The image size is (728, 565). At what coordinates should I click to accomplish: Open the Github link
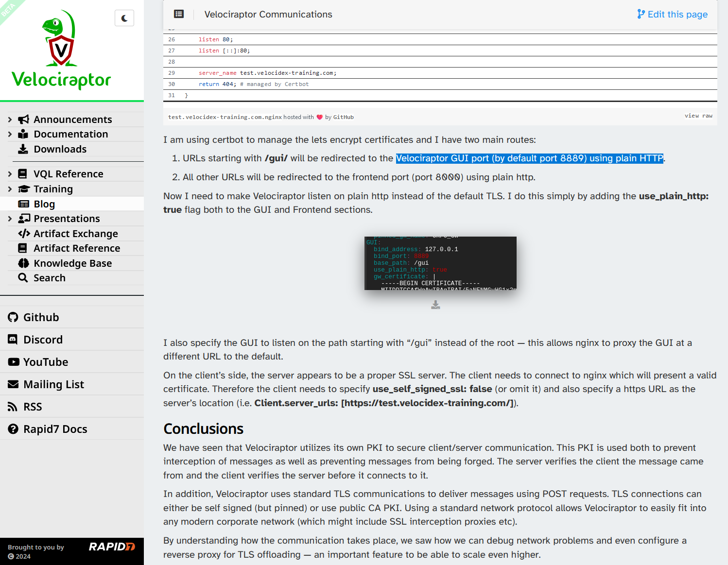(x=72, y=317)
